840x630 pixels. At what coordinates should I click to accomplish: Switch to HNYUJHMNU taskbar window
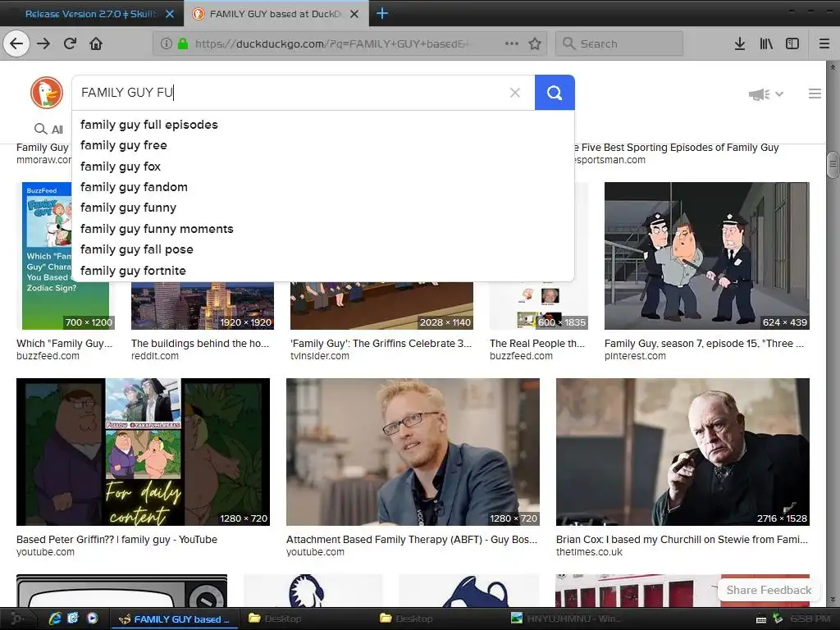[566, 619]
